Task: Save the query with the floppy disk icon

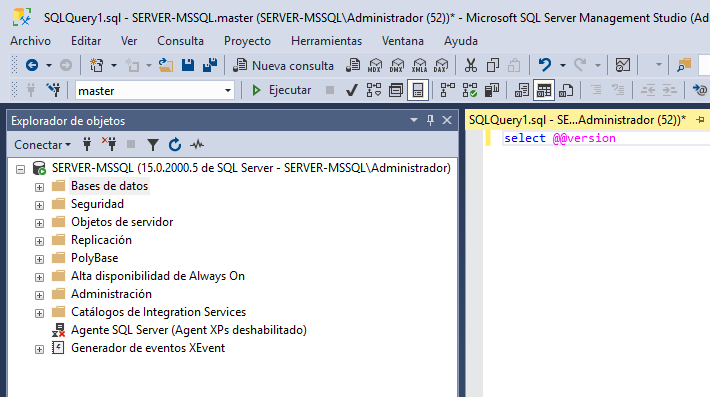Action: pos(188,66)
